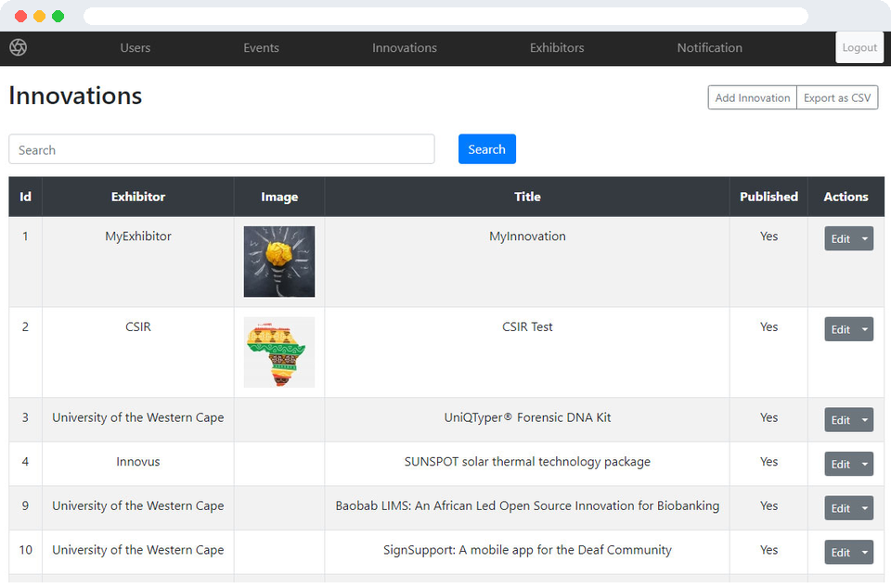Click the blue Search button
The height and width of the screenshot is (588, 891).
coord(487,149)
